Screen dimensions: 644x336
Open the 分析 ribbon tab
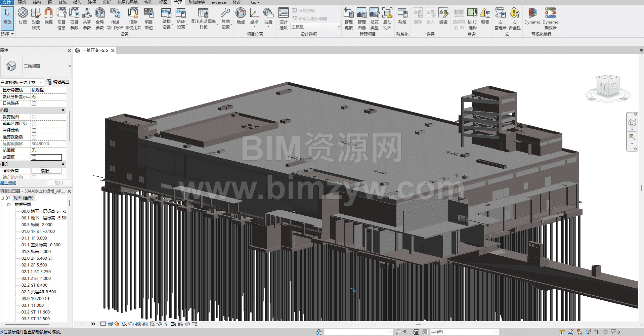[x=107, y=2]
